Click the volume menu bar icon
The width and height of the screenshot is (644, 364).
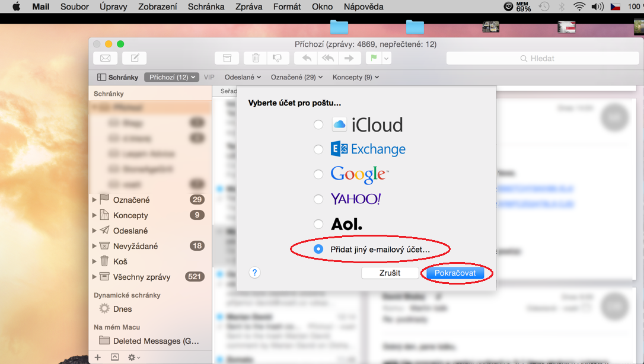point(597,7)
